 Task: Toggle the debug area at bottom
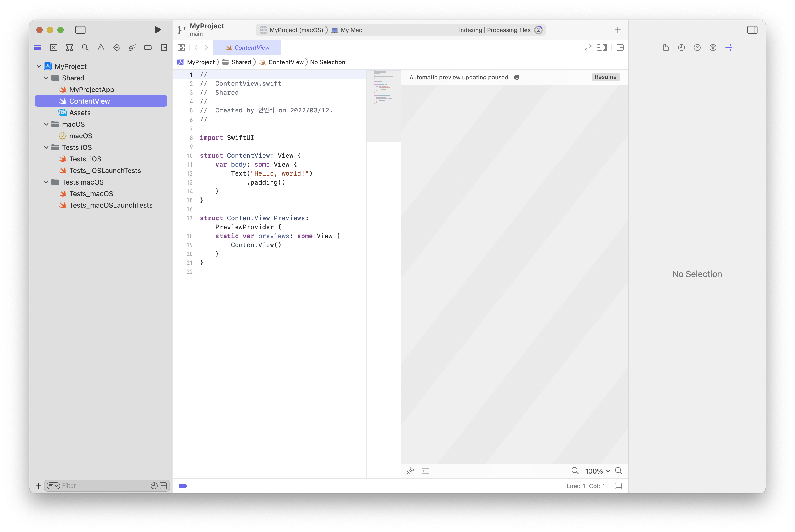[x=618, y=486]
